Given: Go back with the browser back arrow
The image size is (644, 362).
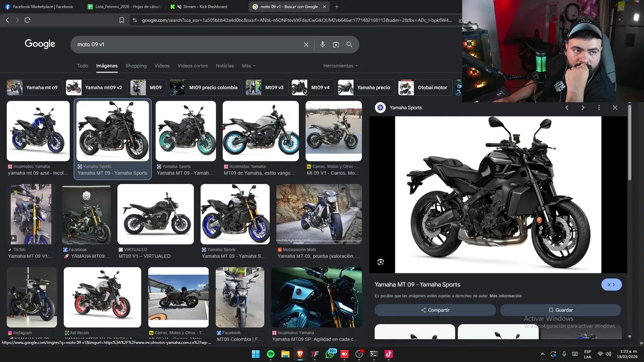Looking at the screenshot, I should coord(7,20).
